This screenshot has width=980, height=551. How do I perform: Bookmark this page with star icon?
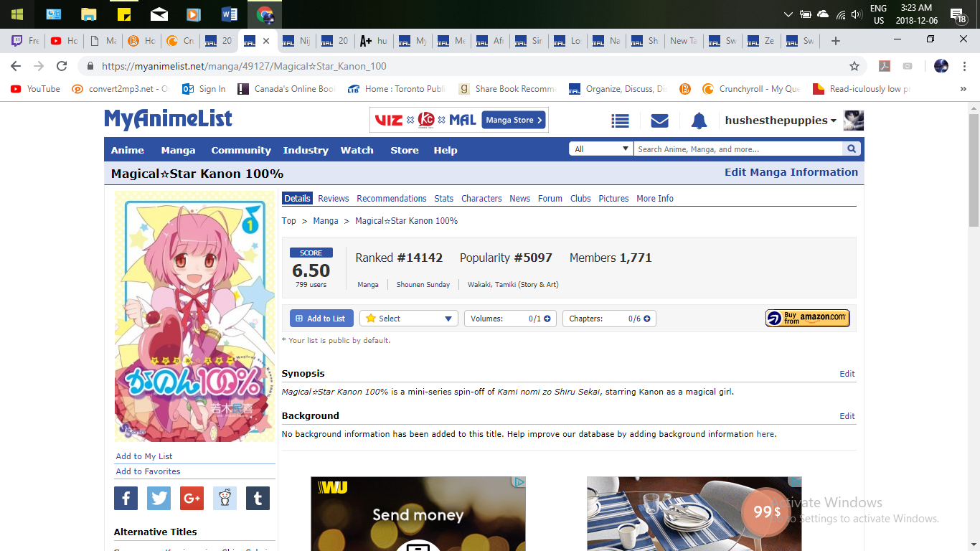(854, 66)
